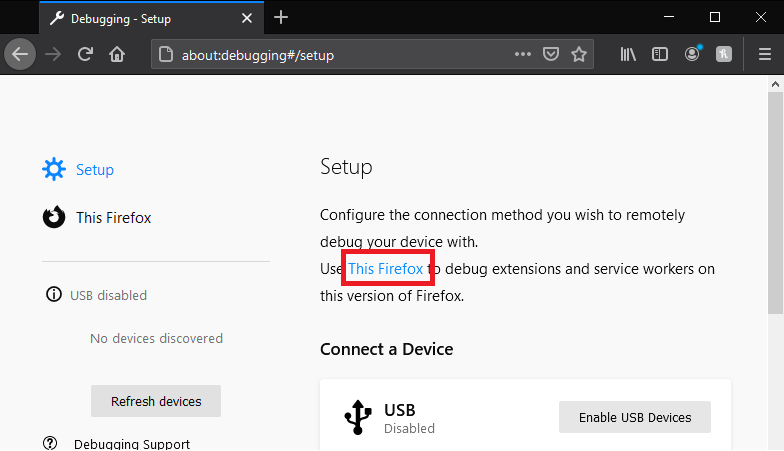This screenshot has height=451, width=784.
Task: Save page to Pocket icon
Action: click(550, 54)
